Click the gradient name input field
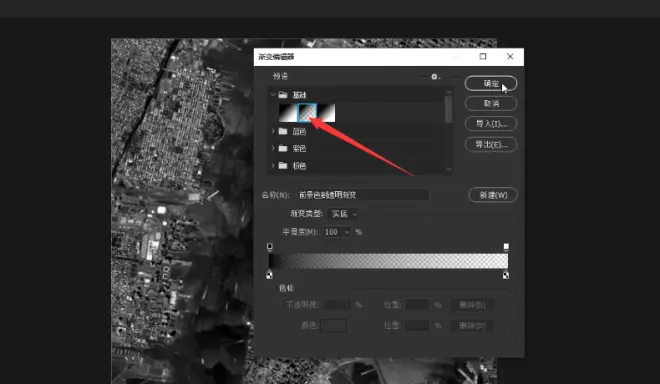This screenshot has height=384, width=660. (x=363, y=195)
